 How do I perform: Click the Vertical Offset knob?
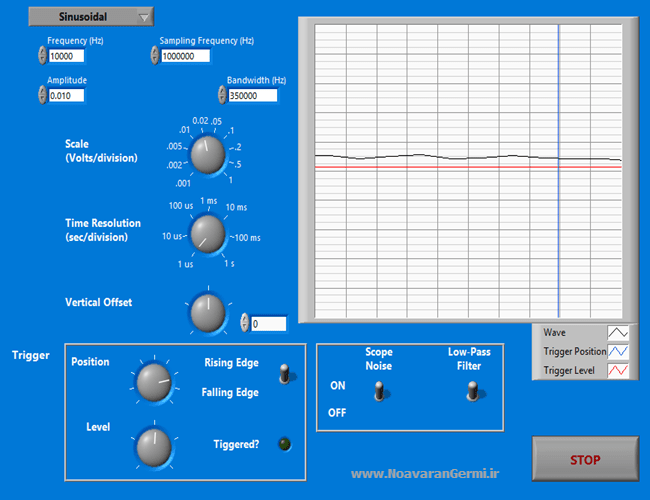208,313
